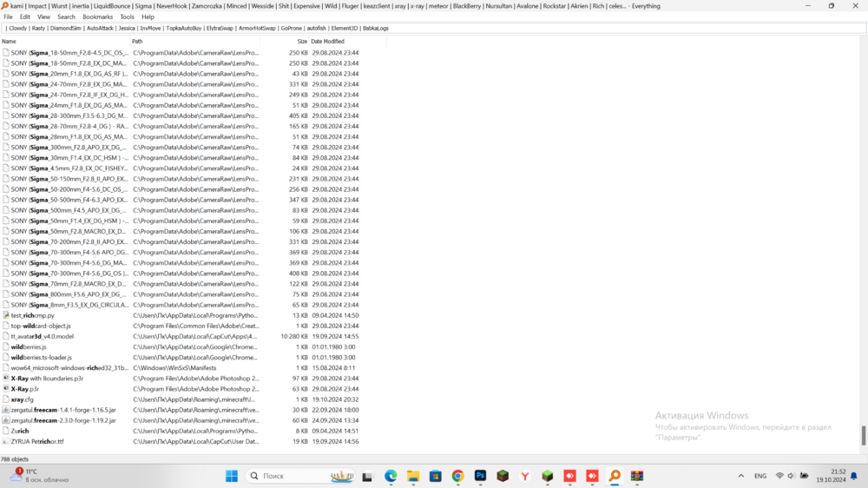Open the Bookmarks menu
Viewport: 868px width, 488px height.
point(97,16)
